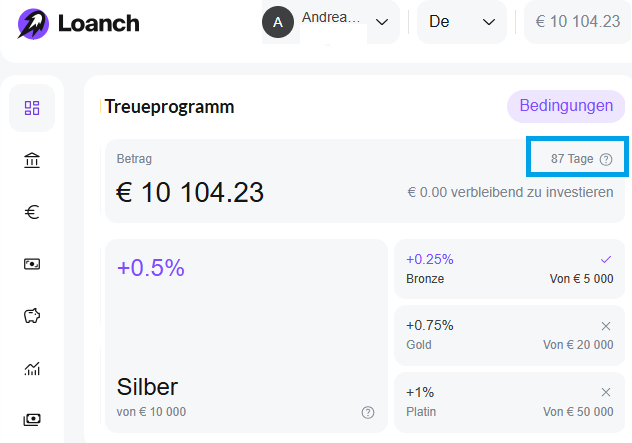
Task: Click the help icon next to 87 Tage
Action: pos(606,159)
